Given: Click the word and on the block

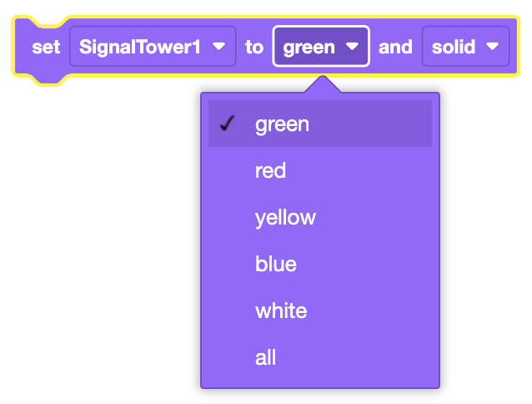Looking at the screenshot, I should point(395,47).
